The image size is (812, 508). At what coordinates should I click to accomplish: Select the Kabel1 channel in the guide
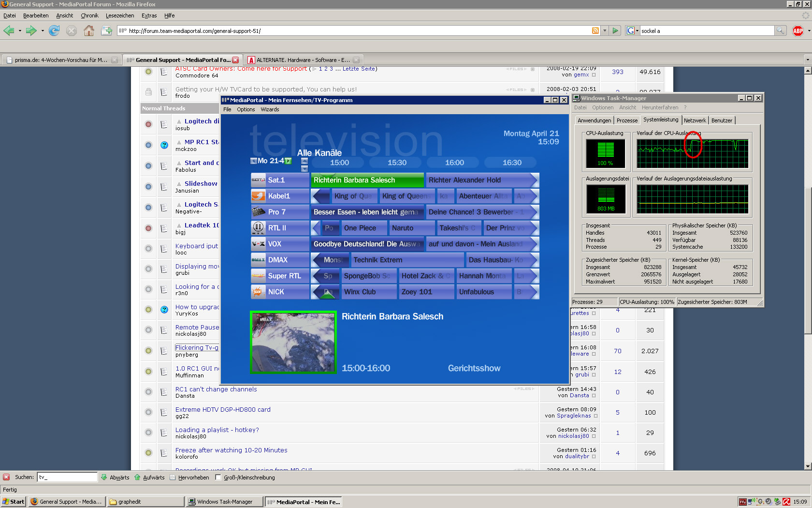tap(280, 196)
